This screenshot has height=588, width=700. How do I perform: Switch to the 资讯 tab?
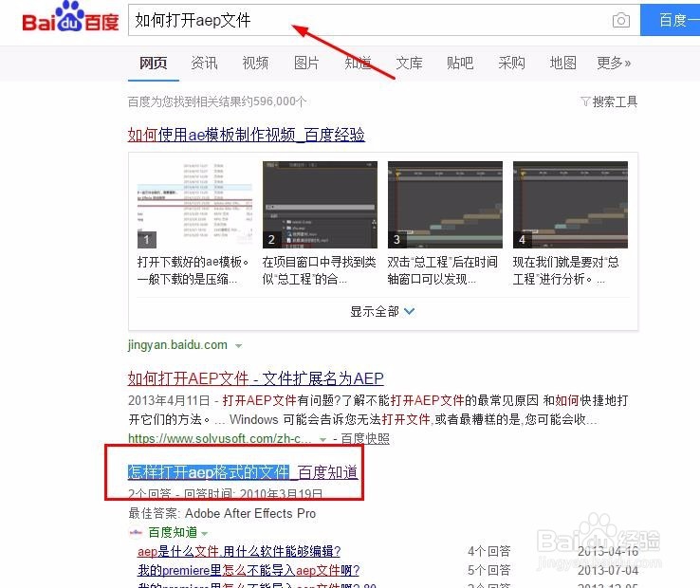point(205,63)
